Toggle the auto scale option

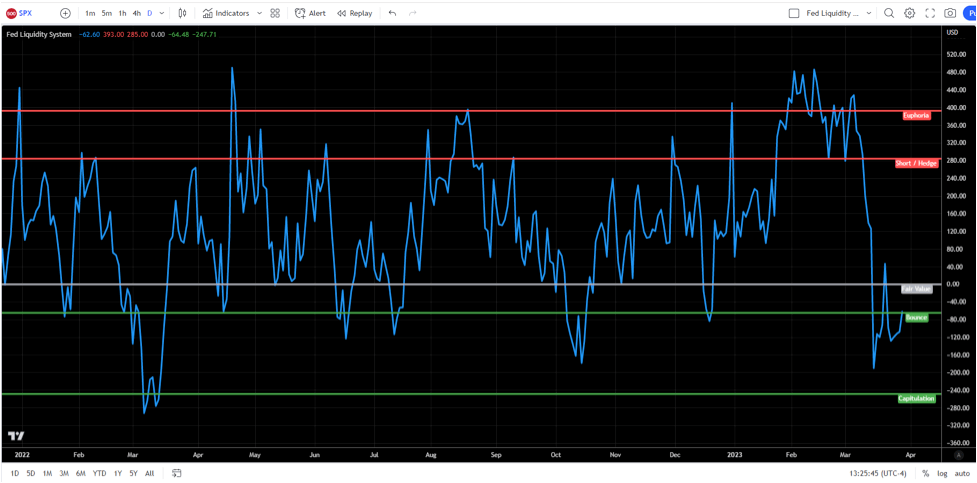[x=962, y=473]
